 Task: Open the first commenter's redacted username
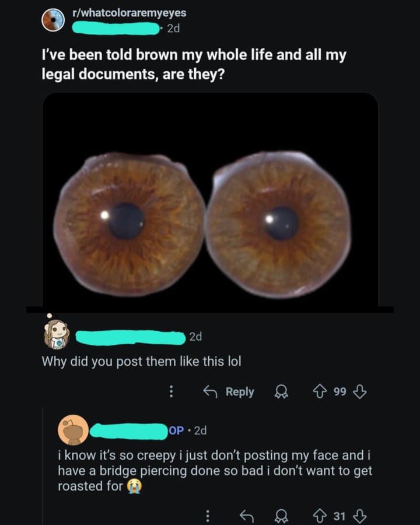(131, 337)
